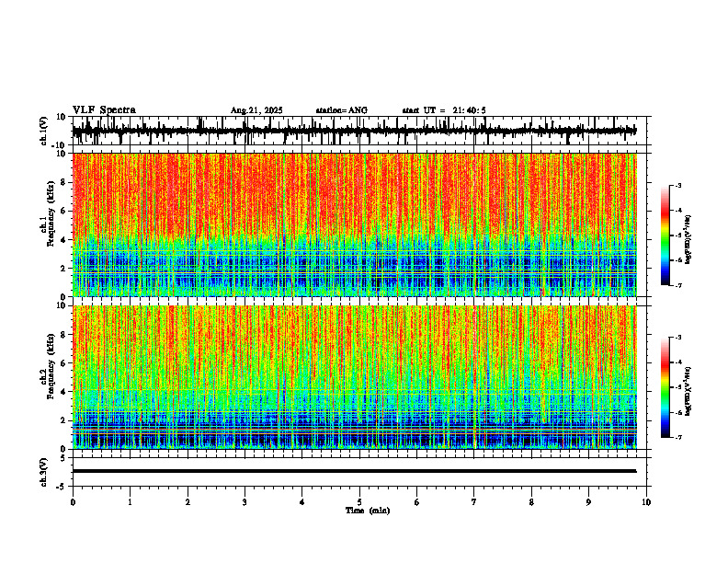Click time axis tick label "6"
This screenshot has width=728, height=563.
click(417, 502)
